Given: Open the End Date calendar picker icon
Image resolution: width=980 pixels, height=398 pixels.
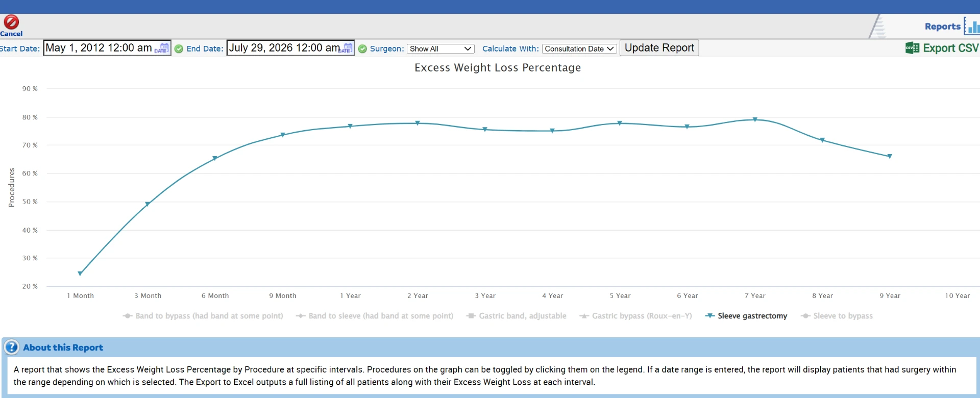Looking at the screenshot, I should click(346, 48).
